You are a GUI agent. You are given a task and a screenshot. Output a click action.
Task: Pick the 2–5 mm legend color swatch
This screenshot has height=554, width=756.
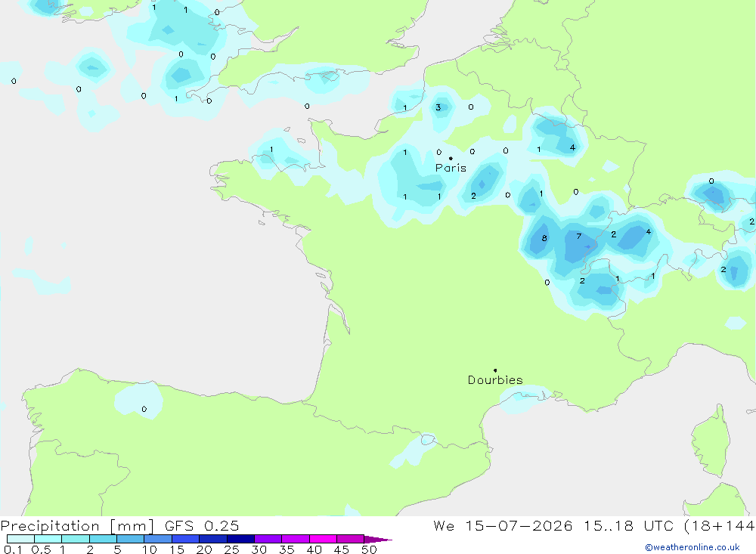tap(103, 539)
